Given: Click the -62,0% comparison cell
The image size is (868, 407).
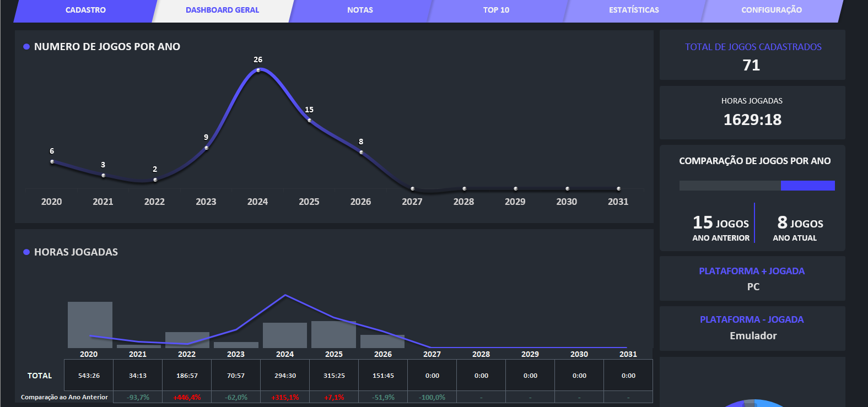Looking at the screenshot, I should click(x=236, y=397).
